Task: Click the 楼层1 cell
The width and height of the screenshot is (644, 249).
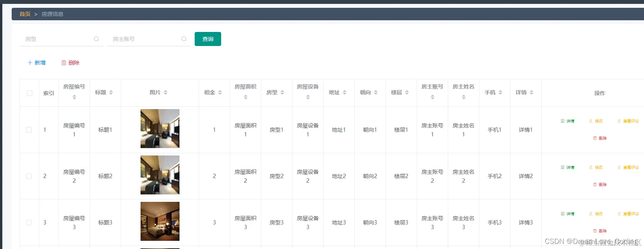Action: tap(401, 130)
